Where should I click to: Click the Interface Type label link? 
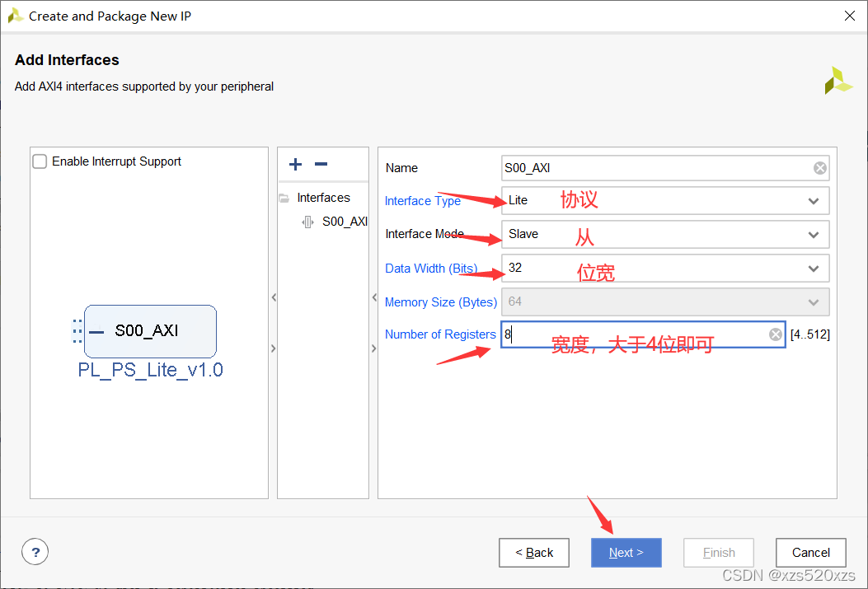point(422,201)
